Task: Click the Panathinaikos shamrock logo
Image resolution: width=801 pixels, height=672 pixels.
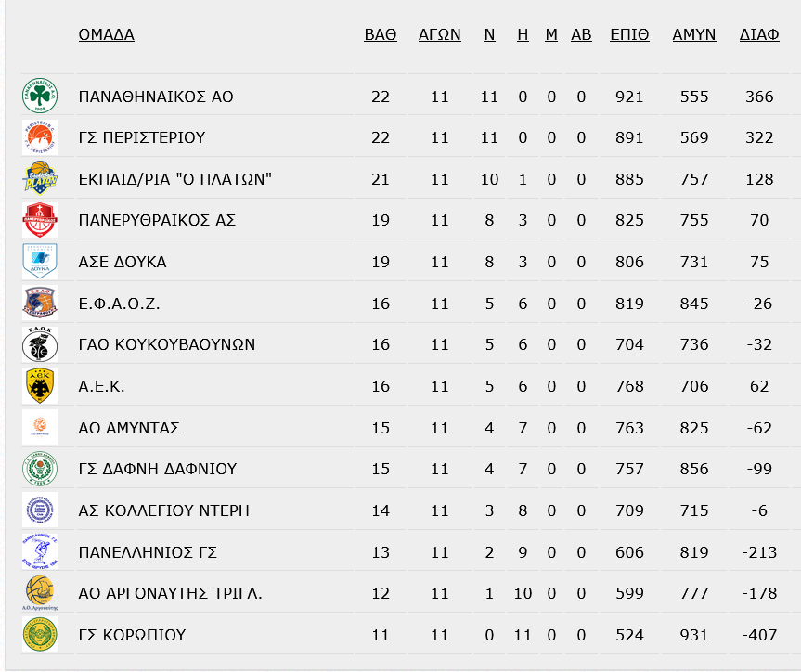Action: (x=40, y=96)
